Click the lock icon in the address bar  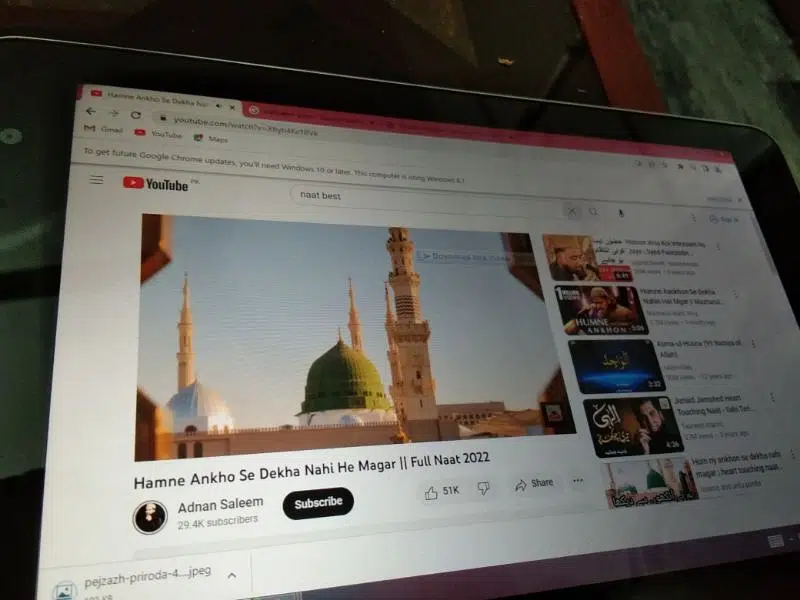163,118
